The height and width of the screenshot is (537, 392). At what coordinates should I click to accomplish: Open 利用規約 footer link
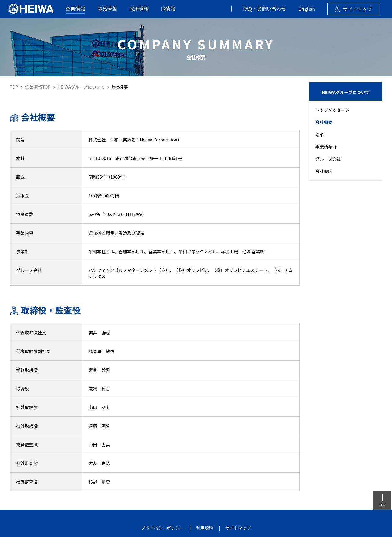(205, 528)
